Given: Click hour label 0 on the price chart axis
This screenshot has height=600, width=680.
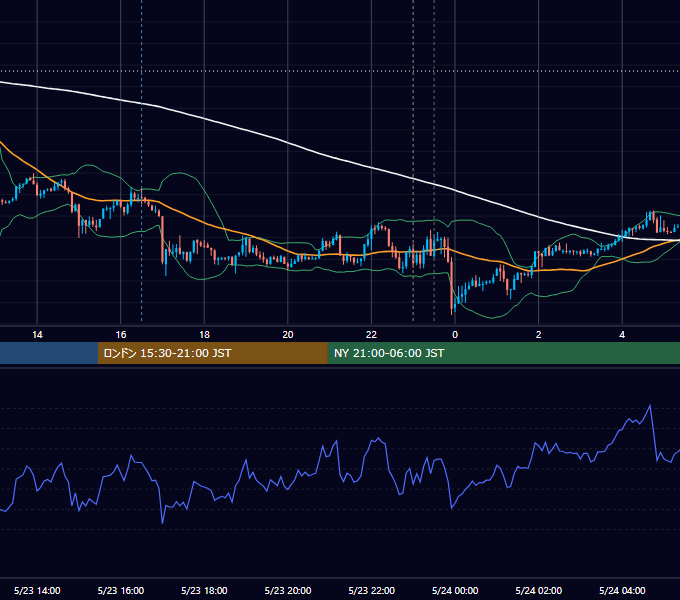Looking at the screenshot, I should pos(455,335).
